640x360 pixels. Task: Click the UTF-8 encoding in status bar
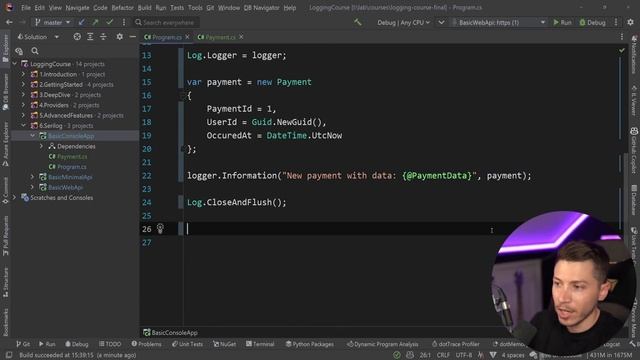click(464, 355)
